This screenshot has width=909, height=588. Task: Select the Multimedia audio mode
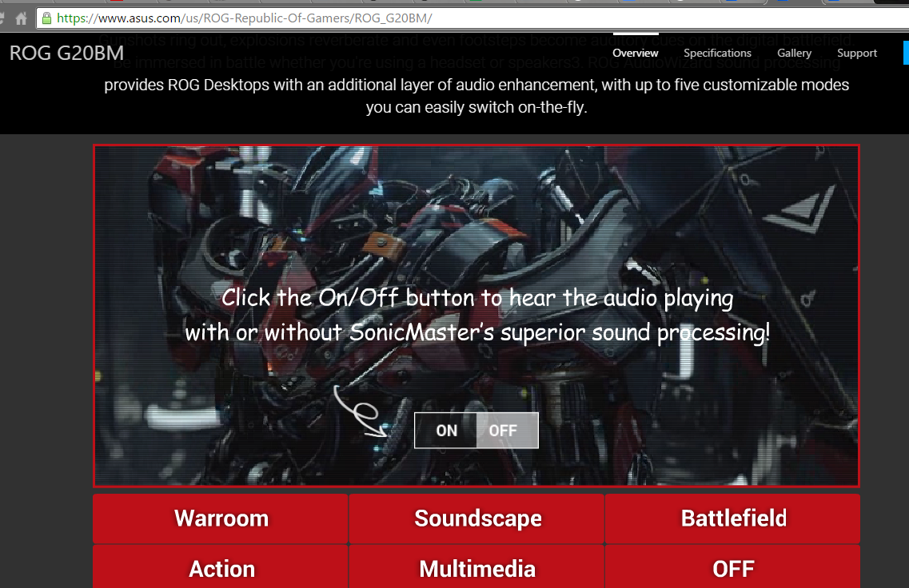click(476, 567)
